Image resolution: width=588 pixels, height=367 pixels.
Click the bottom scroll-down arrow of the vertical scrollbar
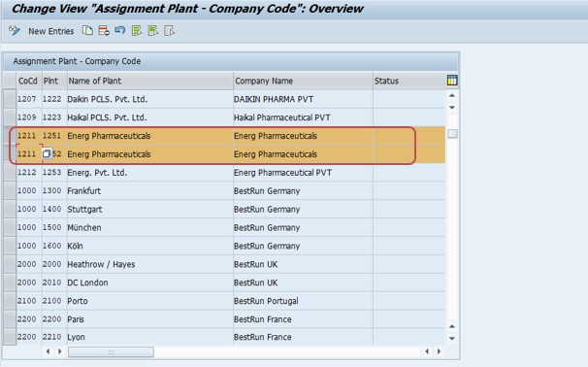click(452, 339)
